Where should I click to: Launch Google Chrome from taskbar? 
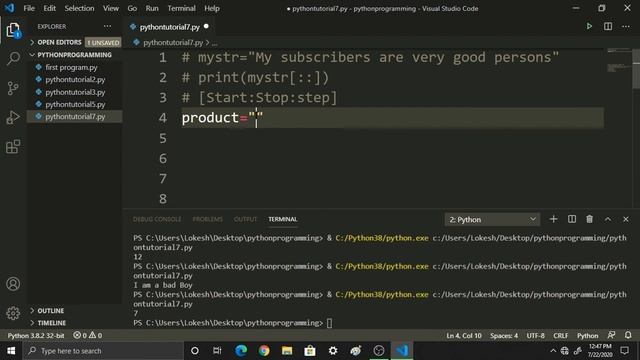(264, 351)
